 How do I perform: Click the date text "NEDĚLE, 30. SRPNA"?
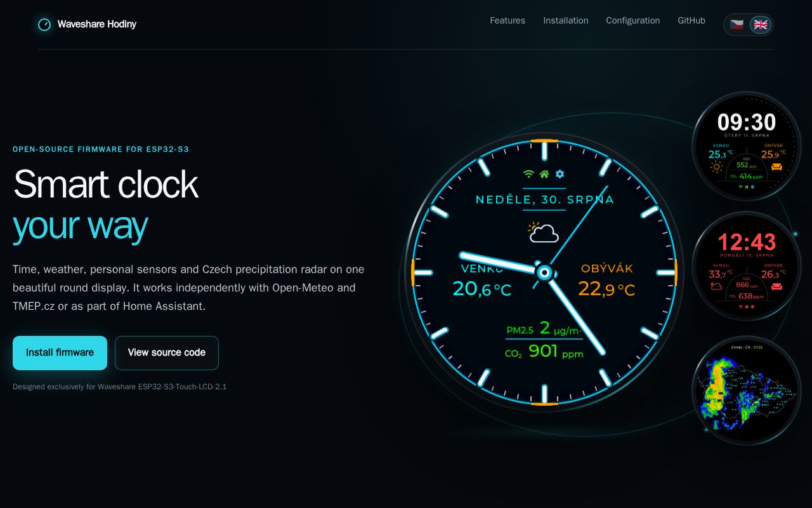pyautogui.click(x=545, y=199)
